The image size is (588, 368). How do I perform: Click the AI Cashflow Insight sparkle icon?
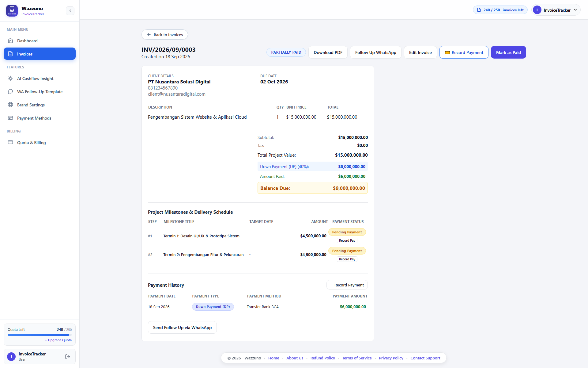(10, 79)
